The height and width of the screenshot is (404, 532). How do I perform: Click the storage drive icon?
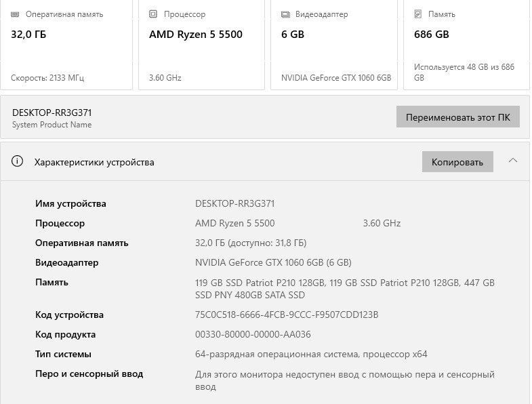pyautogui.click(x=418, y=14)
